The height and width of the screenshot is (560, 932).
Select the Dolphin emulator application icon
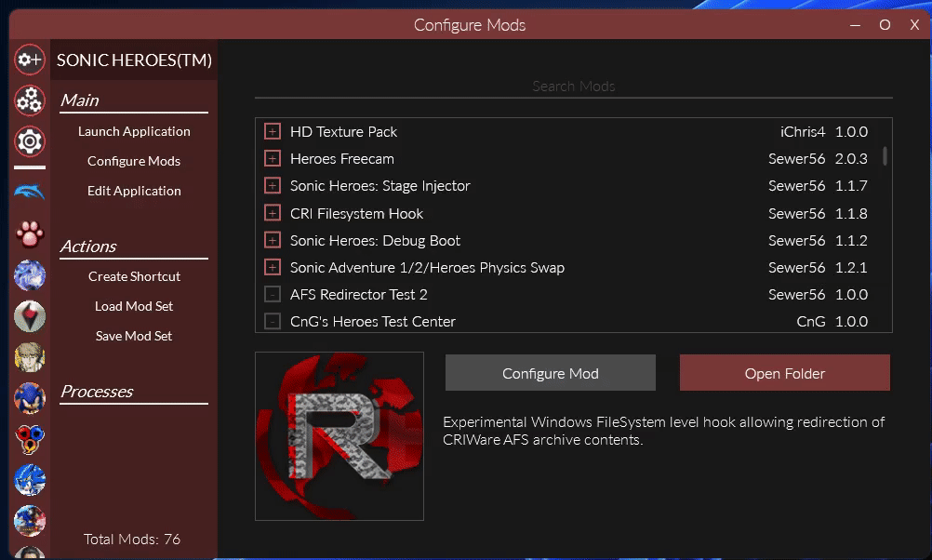pyautogui.click(x=30, y=192)
